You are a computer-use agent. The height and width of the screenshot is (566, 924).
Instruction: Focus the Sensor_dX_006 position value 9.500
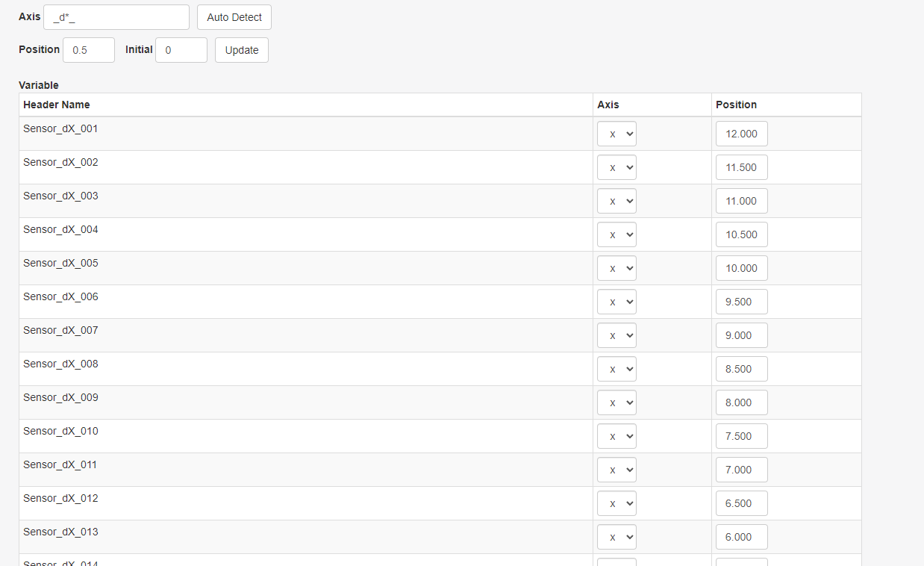click(741, 302)
